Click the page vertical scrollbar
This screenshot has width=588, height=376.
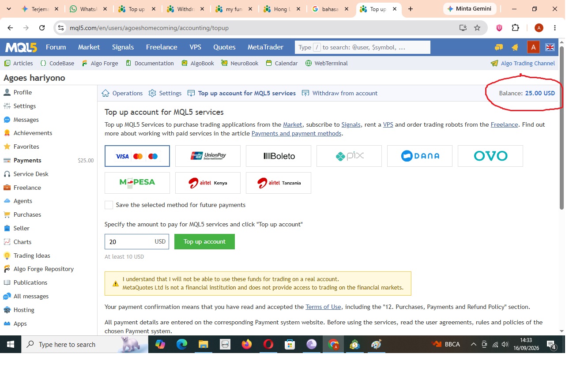562,128
